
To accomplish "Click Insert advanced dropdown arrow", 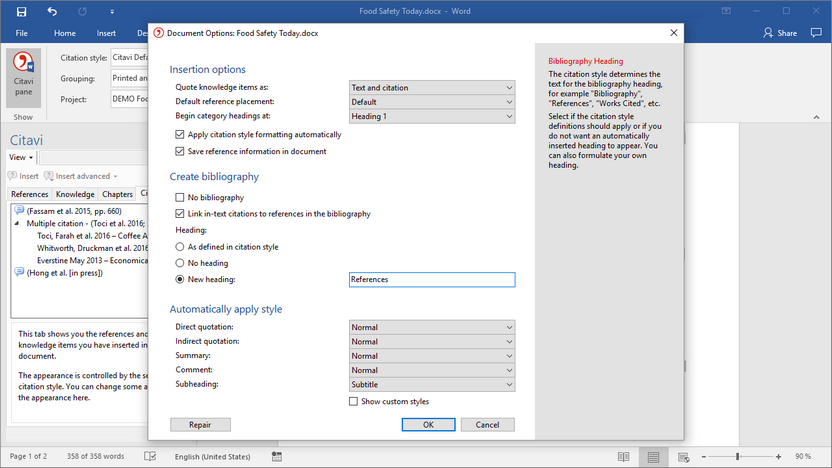I will [115, 176].
